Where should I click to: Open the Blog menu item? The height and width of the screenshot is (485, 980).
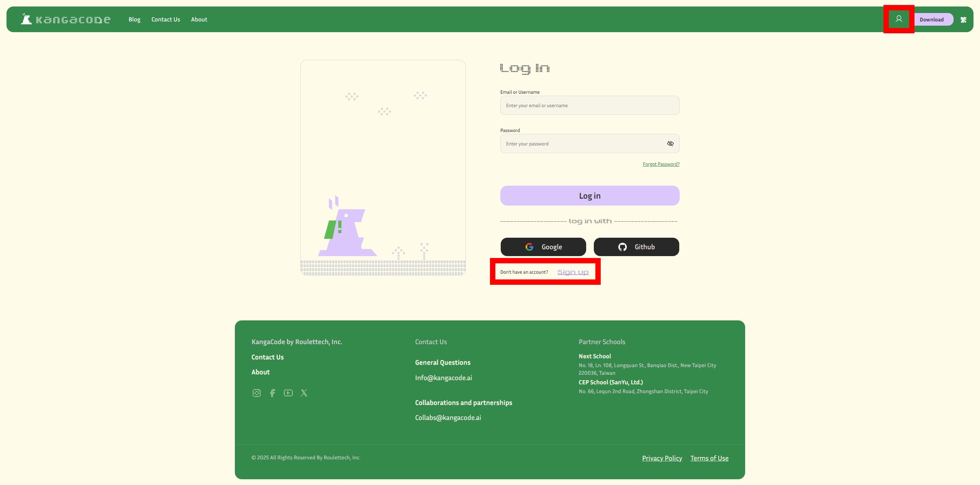pyautogui.click(x=134, y=20)
